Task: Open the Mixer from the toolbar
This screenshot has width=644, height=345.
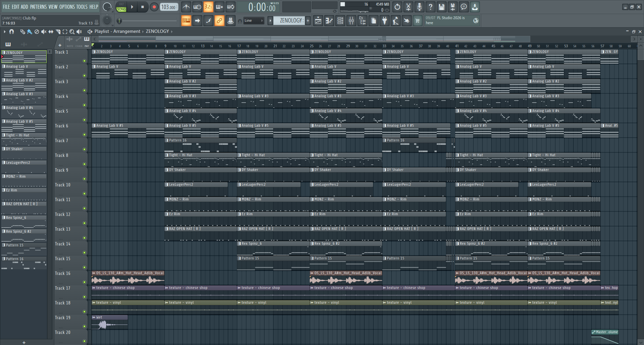Action: tap(351, 21)
